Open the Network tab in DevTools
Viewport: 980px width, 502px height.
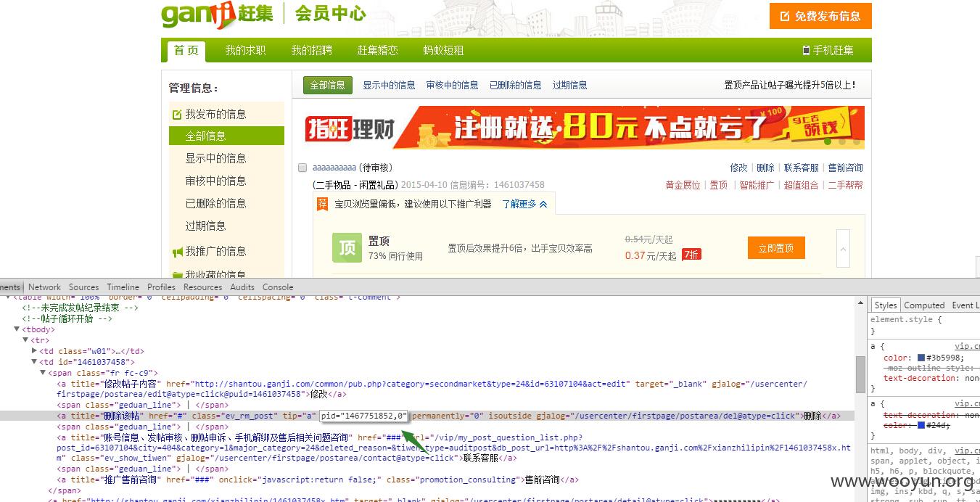(45, 287)
